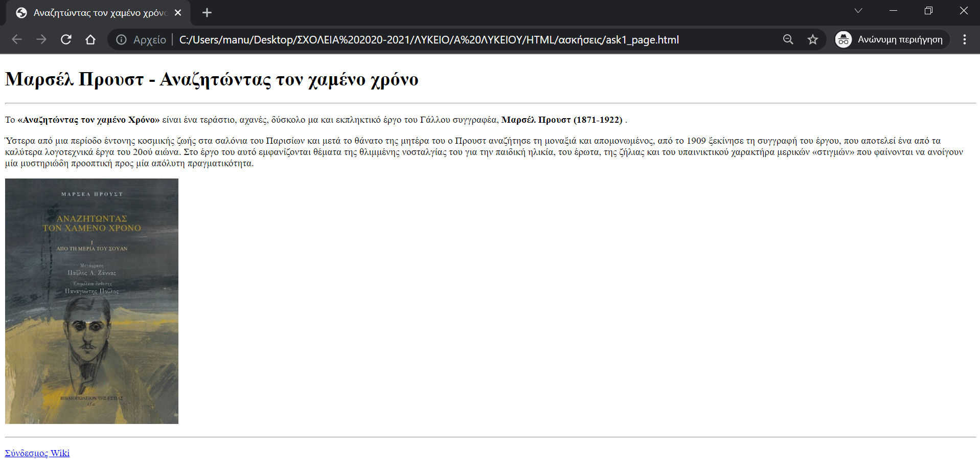980x469 pixels.
Task: Minimize the browser window
Action: [x=893, y=11]
